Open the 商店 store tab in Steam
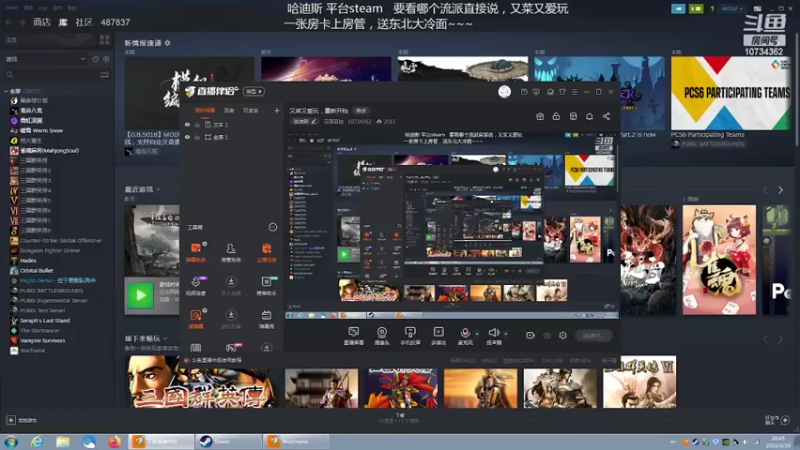 [x=42, y=22]
